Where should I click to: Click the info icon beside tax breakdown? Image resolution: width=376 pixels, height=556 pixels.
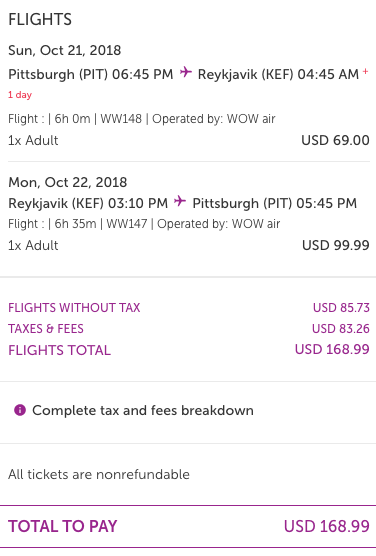[20, 410]
